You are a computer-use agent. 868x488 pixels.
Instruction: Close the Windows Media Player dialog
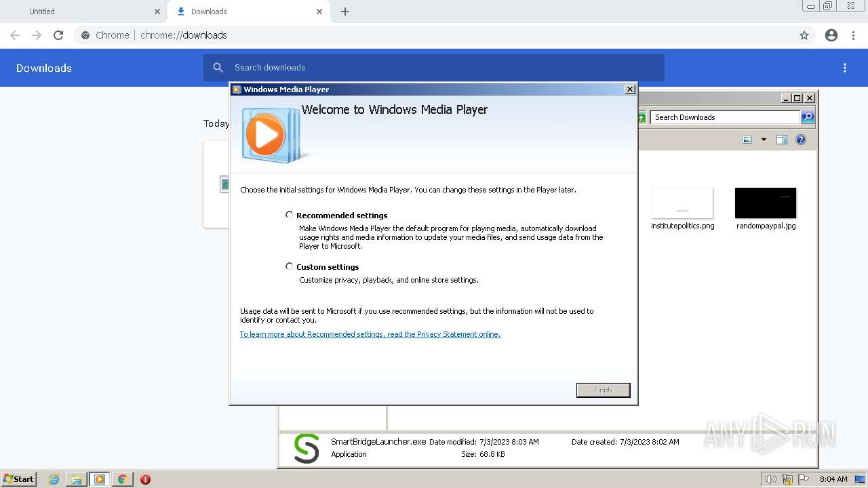point(630,89)
